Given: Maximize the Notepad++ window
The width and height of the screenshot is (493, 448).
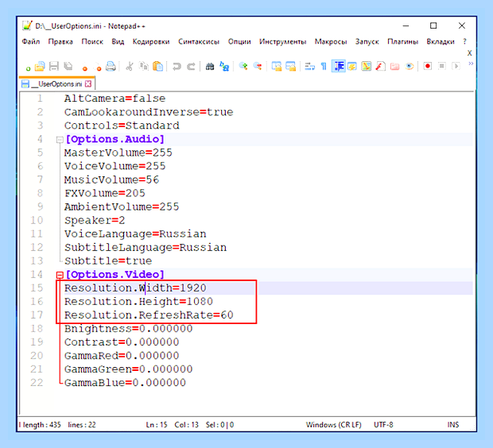Looking at the screenshot, I should pos(433,25).
